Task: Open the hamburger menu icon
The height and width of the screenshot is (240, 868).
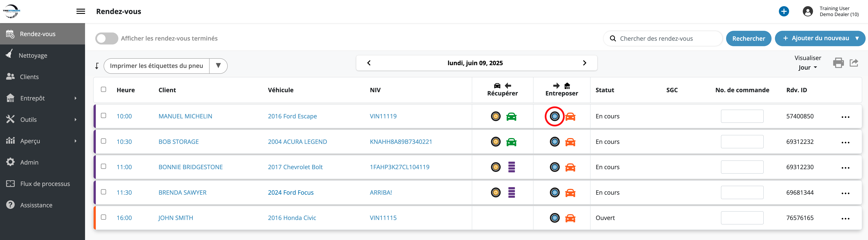Action: (x=81, y=11)
